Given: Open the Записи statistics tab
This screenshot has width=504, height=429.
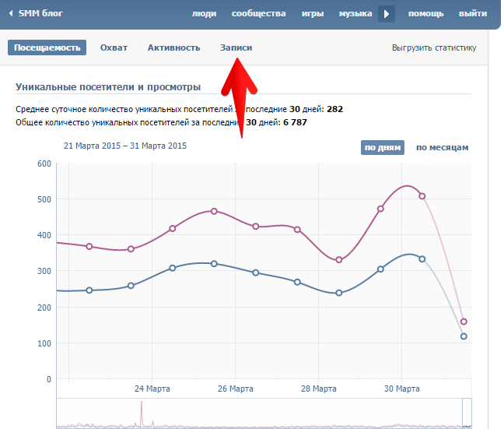Looking at the screenshot, I should 236,47.
